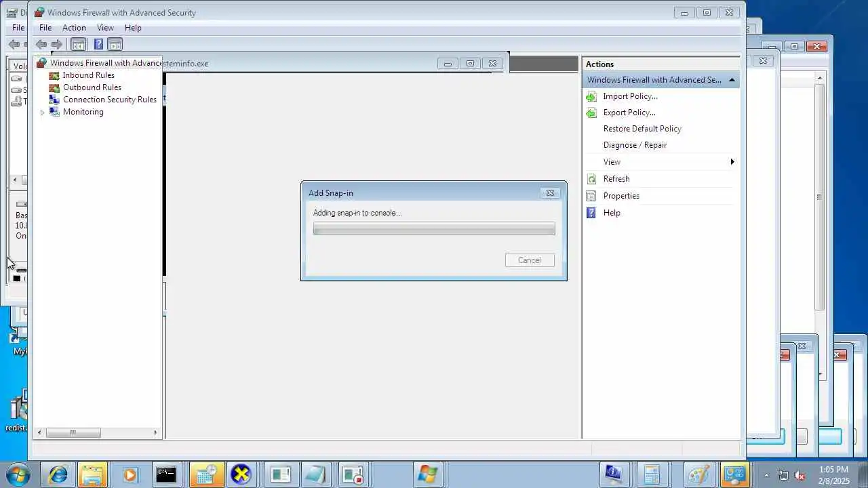The height and width of the screenshot is (488, 868).
Task: Open the File menu of the background window
Action: click(x=18, y=28)
